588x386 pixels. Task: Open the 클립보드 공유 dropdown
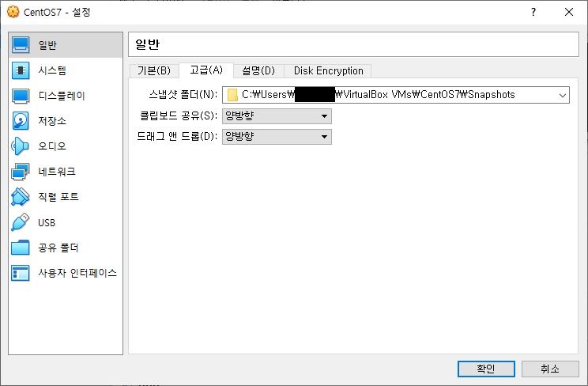pos(277,116)
